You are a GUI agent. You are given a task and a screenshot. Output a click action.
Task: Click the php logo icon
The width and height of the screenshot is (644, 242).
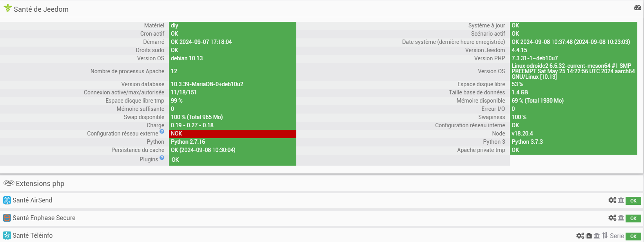(x=9, y=183)
